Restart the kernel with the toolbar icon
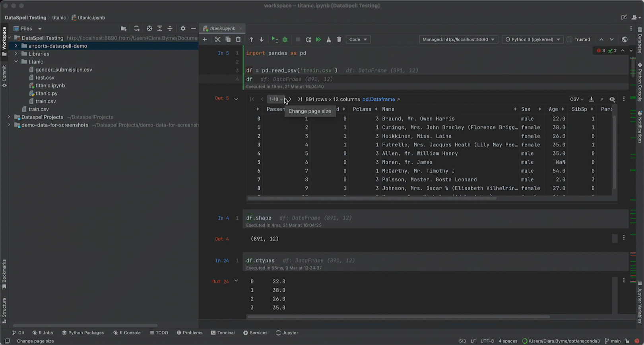 (x=308, y=39)
